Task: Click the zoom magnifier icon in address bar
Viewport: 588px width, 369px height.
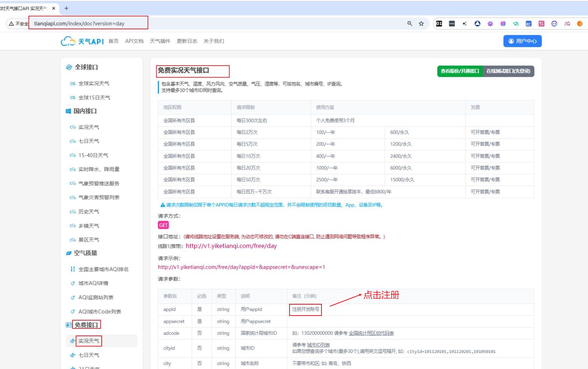Action: [x=410, y=23]
